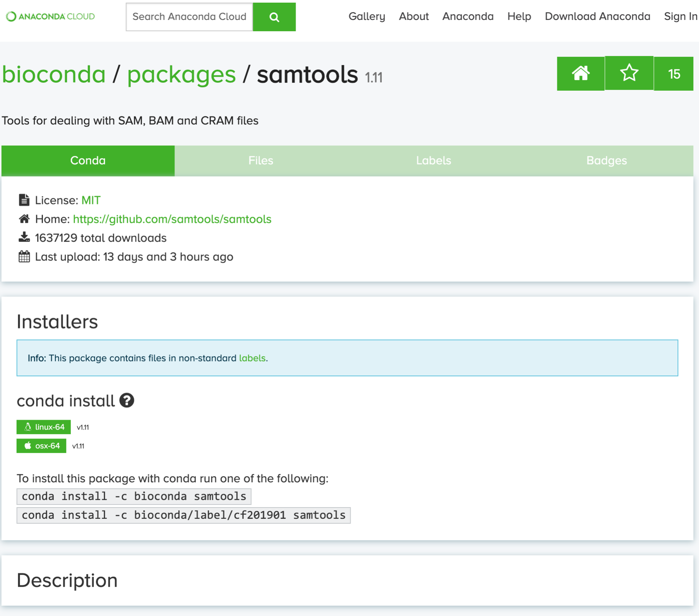Click the green search magnifier button
The height and width of the screenshot is (616, 699).
[274, 17]
